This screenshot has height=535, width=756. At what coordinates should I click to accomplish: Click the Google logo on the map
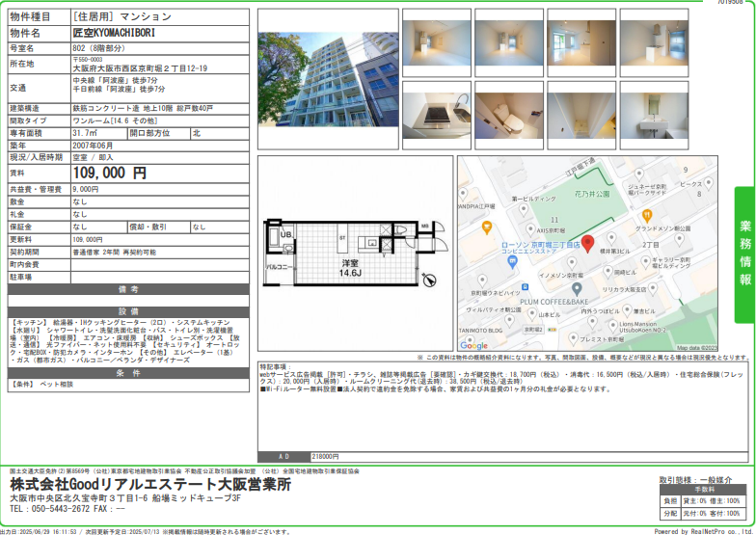click(473, 345)
